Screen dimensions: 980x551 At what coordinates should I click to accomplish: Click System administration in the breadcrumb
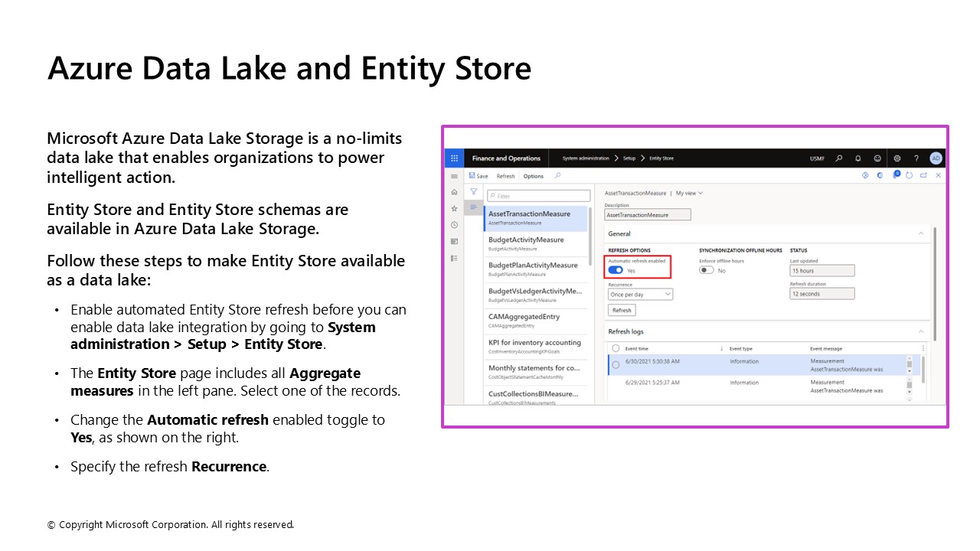click(x=586, y=158)
